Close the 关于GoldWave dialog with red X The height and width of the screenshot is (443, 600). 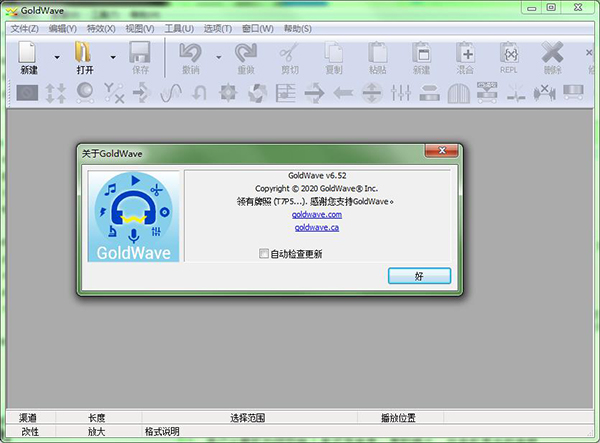click(442, 150)
